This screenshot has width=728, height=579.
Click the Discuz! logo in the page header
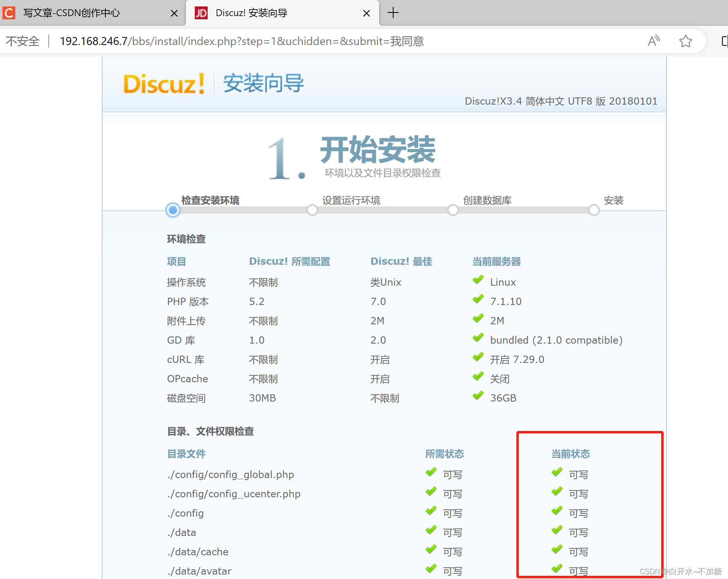coord(164,84)
